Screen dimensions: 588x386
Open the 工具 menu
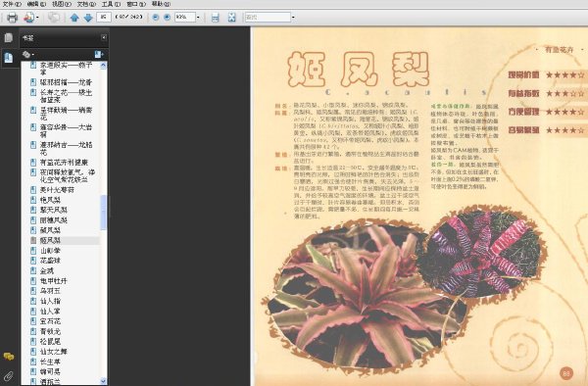click(111, 4)
